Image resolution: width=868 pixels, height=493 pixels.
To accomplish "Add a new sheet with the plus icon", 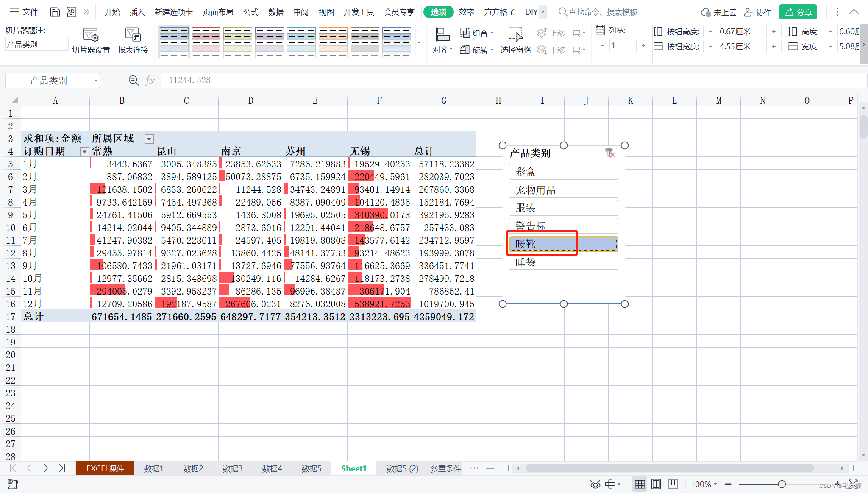I will (490, 468).
